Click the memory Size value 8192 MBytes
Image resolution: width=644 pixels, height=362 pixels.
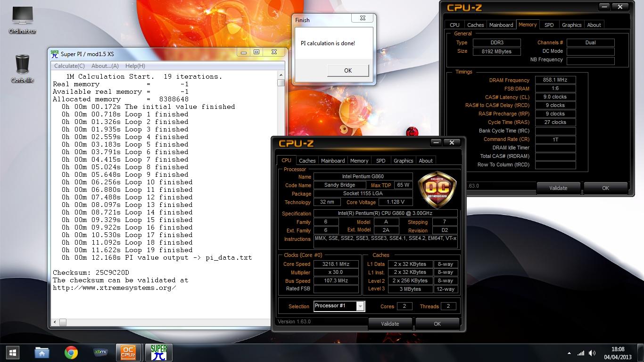tap(496, 51)
